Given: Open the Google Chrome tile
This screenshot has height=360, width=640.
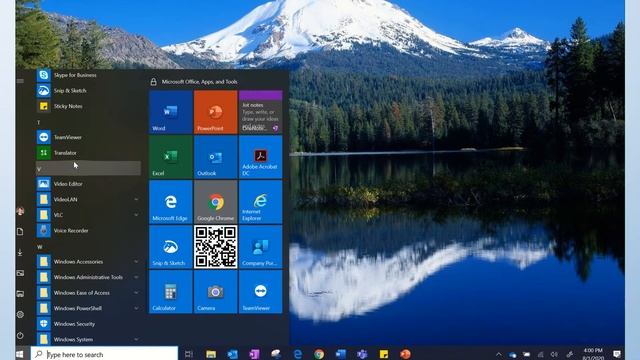Looking at the screenshot, I should (x=216, y=202).
